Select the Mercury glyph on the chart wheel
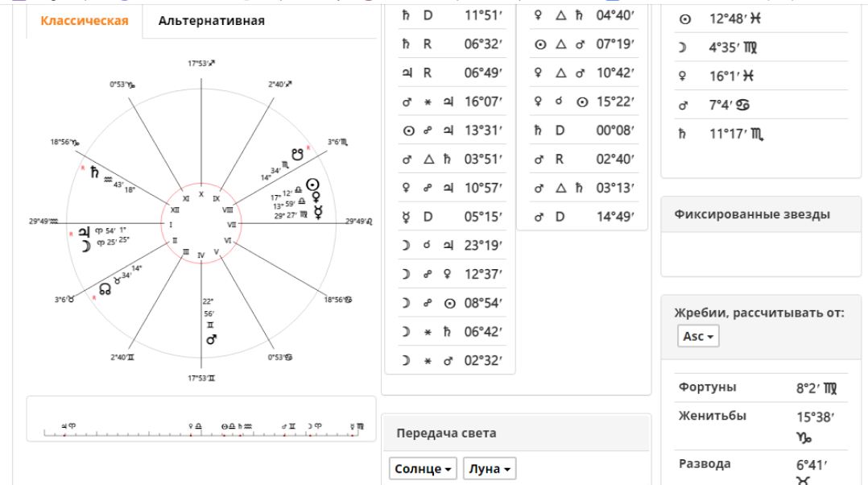Image resolution: width=868 pixels, height=485 pixels. [320, 212]
